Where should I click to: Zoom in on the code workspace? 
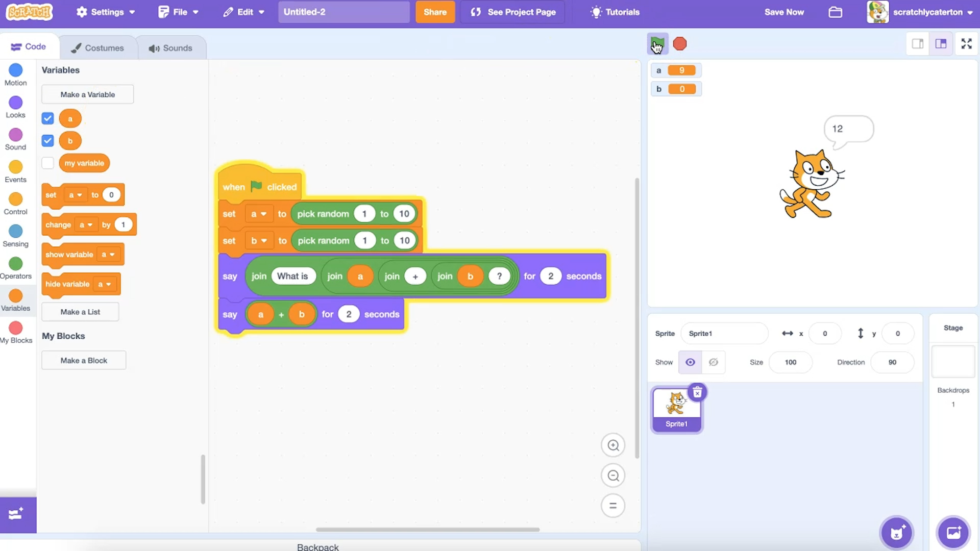(x=613, y=445)
